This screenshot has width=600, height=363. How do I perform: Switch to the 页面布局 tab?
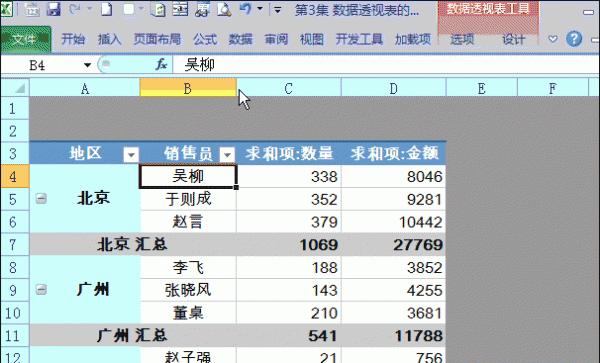tap(157, 39)
